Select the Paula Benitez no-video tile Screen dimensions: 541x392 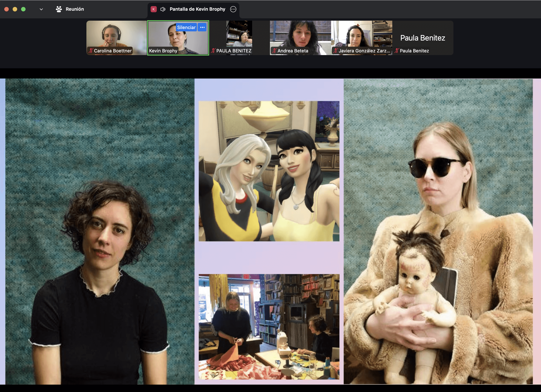click(422, 38)
